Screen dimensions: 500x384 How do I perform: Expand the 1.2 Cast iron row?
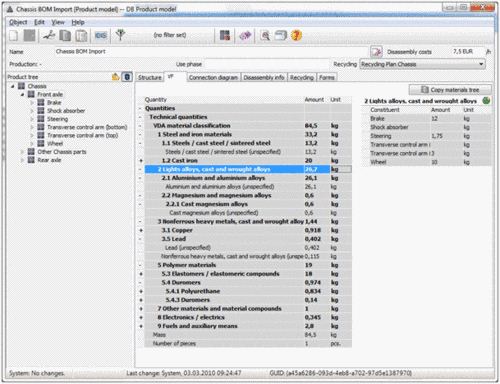[x=141, y=161]
